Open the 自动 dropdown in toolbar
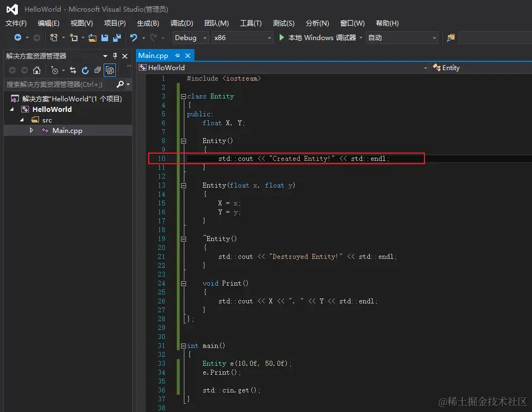532x412 pixels. coord(402,38)
